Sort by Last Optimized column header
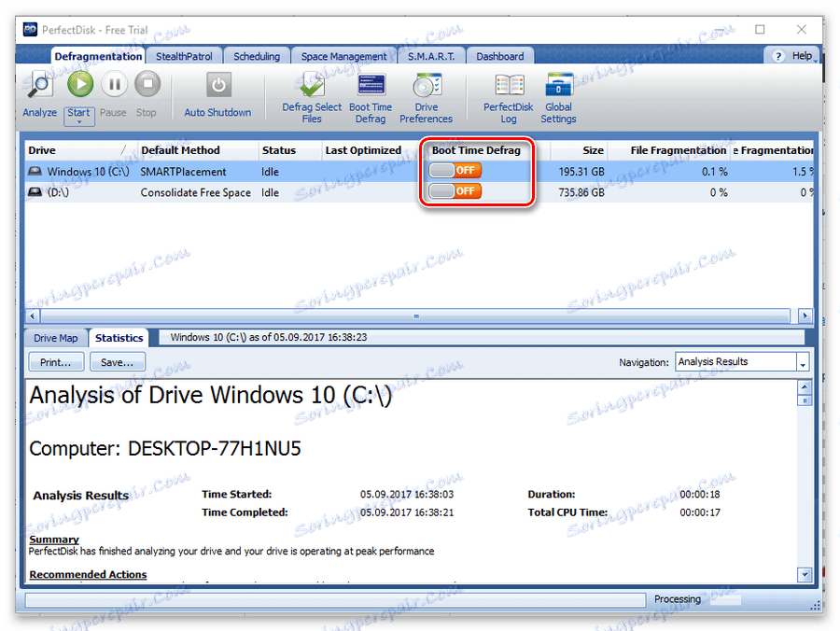 [371, 150]
